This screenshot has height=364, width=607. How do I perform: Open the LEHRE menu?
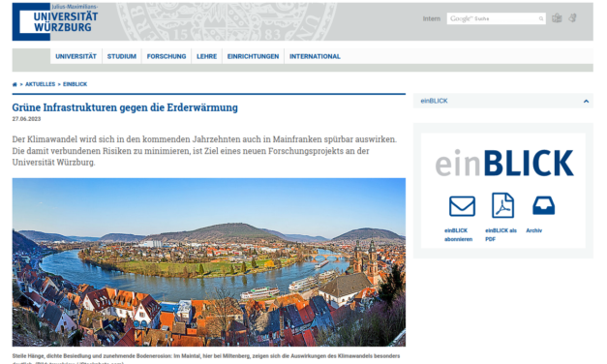tap(207, 56)
